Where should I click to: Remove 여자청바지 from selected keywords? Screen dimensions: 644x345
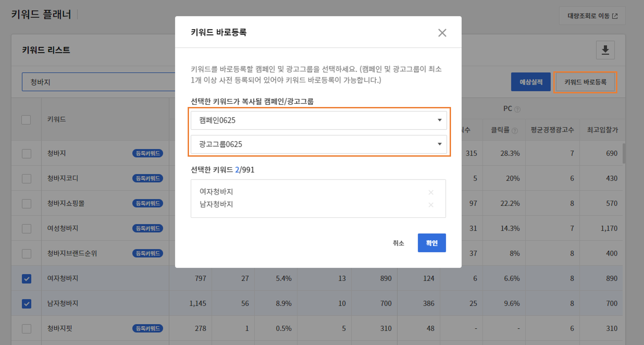(431, 192)
